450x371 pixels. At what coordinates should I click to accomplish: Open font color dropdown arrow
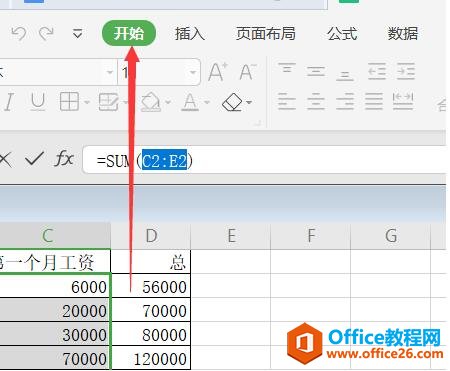pyautogui.click(x=207, y=102)
